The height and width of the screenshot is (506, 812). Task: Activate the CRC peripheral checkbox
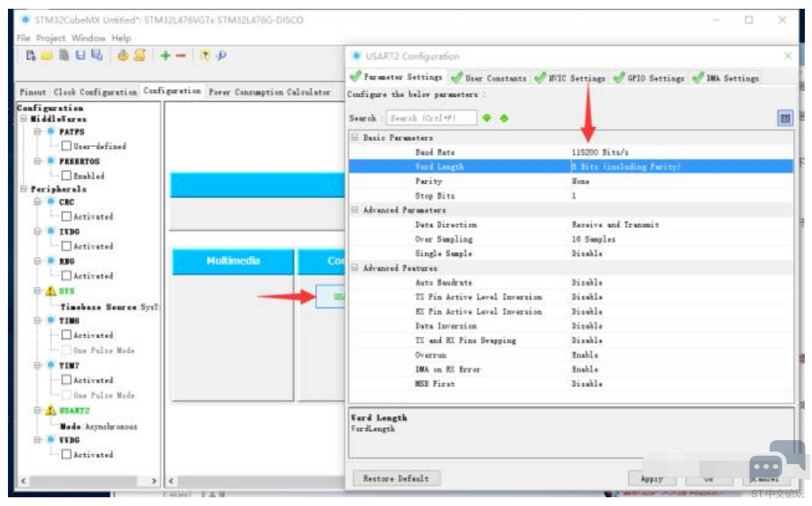tap(66, 216)
